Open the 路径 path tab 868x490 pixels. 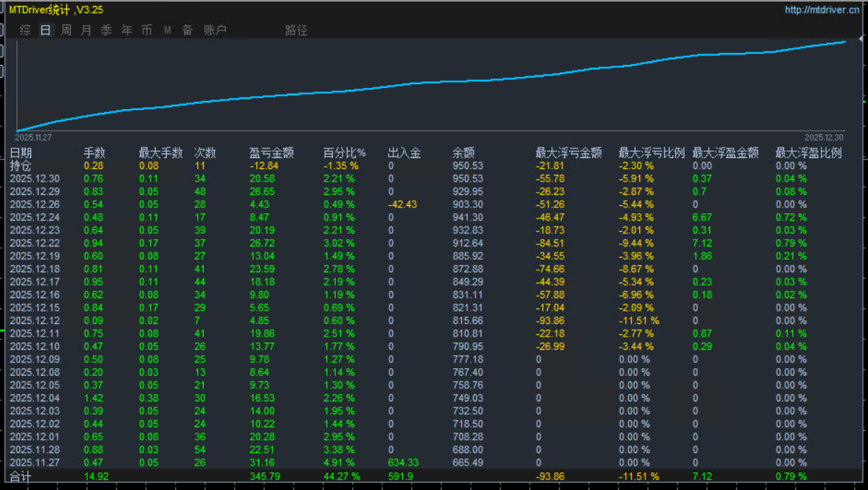(x=296, y=30)
